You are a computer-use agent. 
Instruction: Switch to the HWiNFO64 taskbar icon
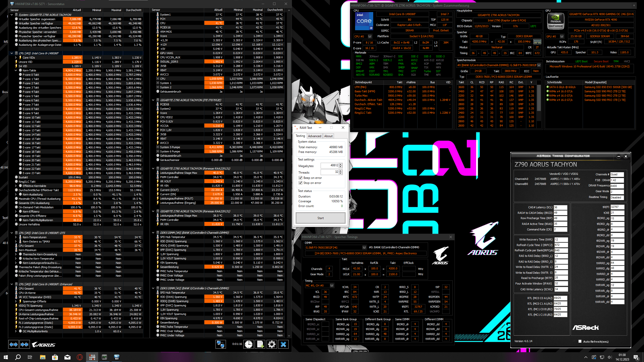pyautogui.click(x=117, y=357)
